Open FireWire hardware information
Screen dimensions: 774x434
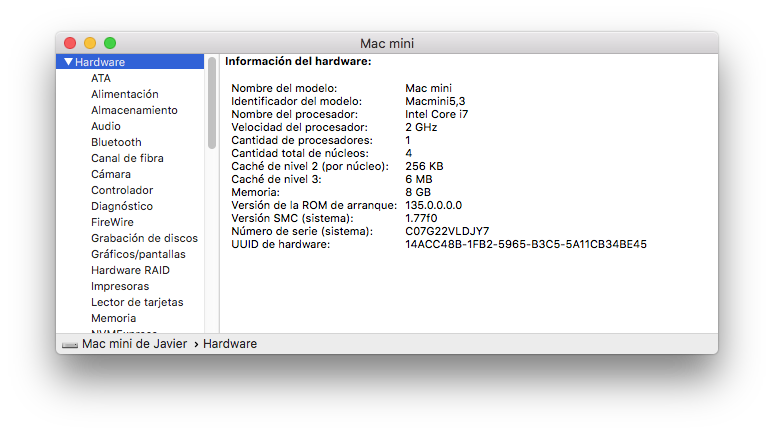[112, 222]
